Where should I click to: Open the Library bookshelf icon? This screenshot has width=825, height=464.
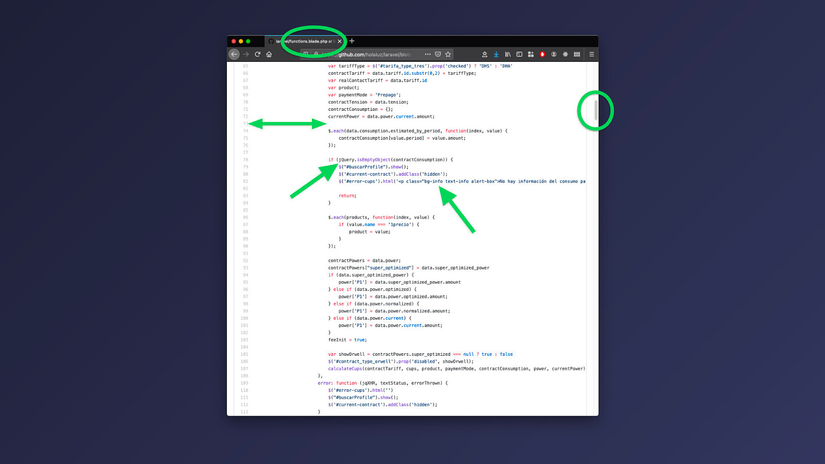508,54
